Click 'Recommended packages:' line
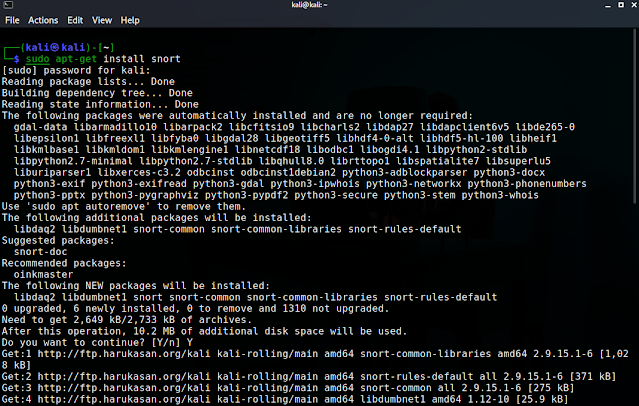639x406 pixels. click(64, 263)
